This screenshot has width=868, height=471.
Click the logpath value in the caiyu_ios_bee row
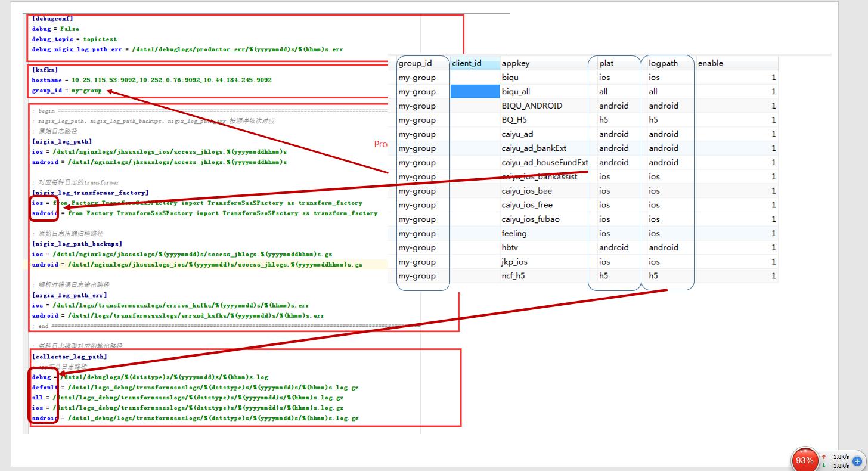click(654, 191)
